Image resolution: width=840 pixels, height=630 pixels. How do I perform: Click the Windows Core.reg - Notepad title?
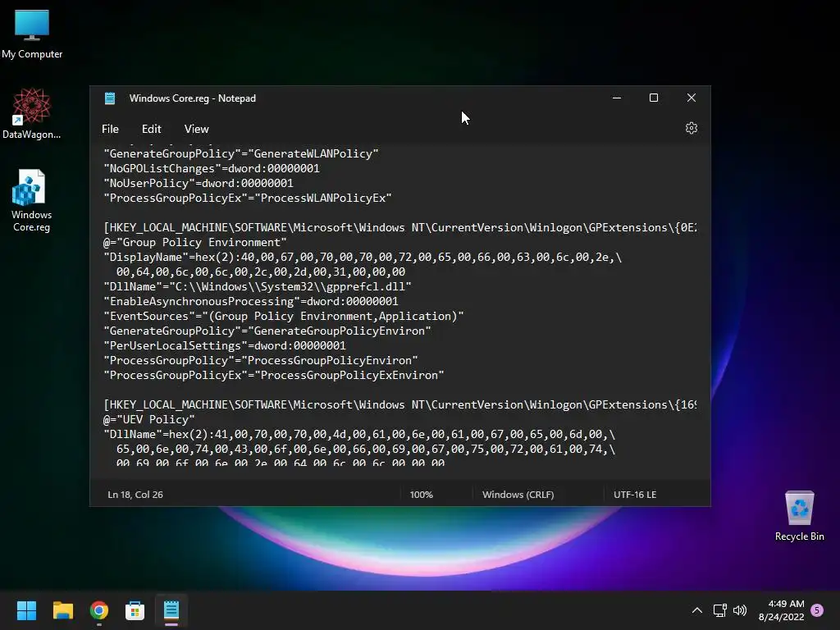(x=192, y=98)
